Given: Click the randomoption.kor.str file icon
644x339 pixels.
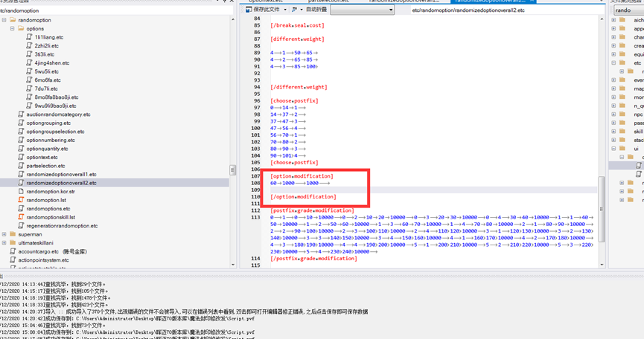Looking at the screenshot, I should pos(21,191).
